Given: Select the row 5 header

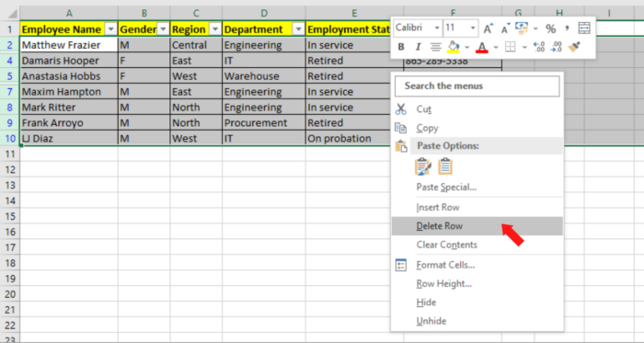Looking at the screenshot, I should click(10, 76).
